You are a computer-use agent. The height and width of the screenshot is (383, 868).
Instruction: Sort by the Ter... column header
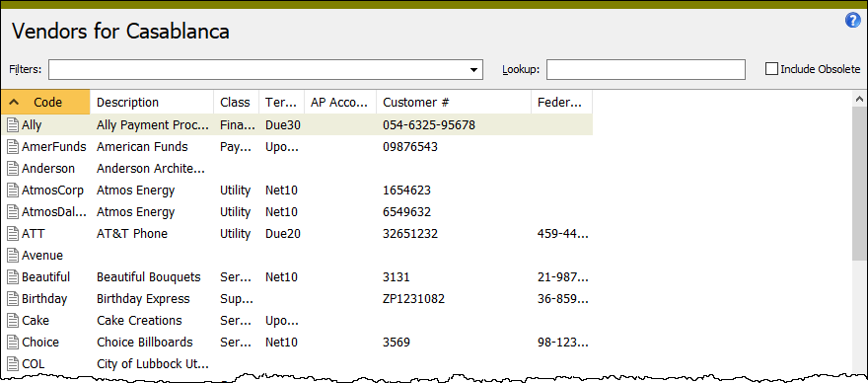point(282,102)
